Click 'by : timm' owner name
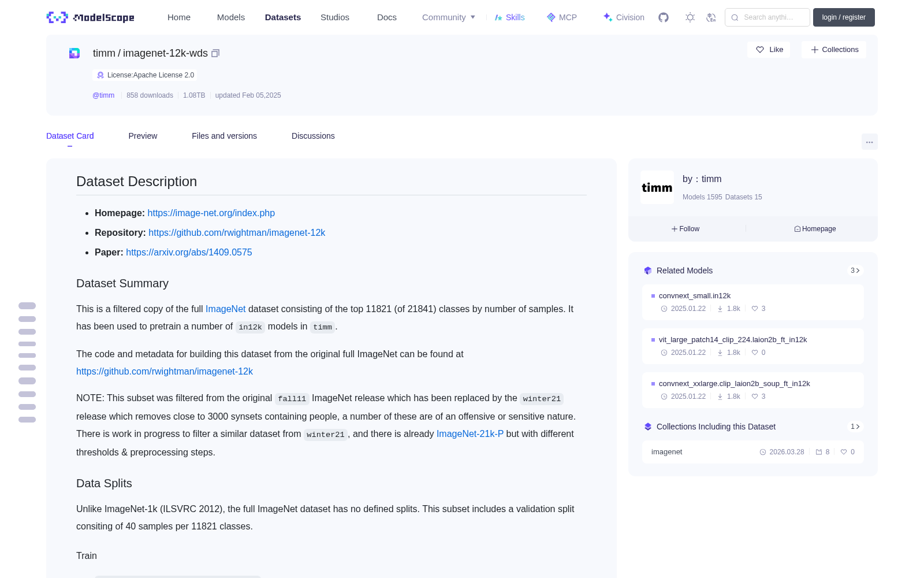The image size is (924, 578). pyautogui.click(x=702, y=179)
